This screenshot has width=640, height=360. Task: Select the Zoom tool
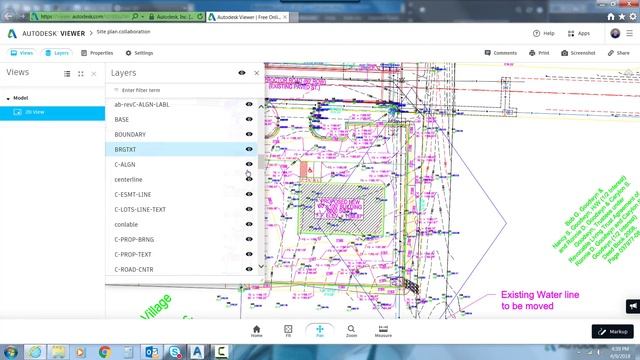[351, 331]
